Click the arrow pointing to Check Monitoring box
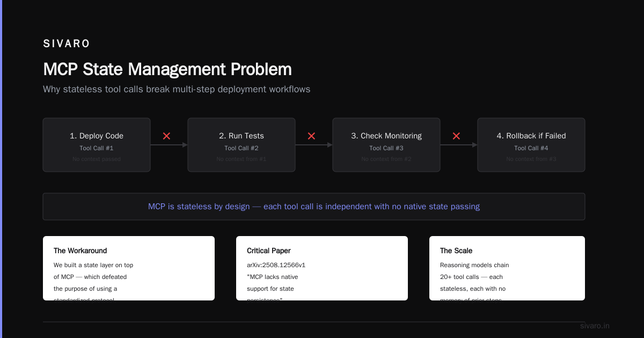 pyautogui.click(x=314, y=145)
